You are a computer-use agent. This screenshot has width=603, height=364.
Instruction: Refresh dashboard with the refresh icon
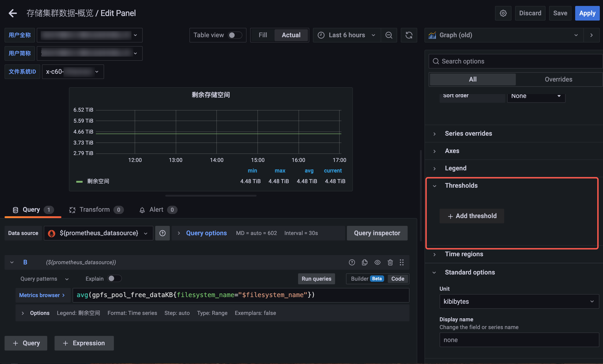tap(409, 35)
